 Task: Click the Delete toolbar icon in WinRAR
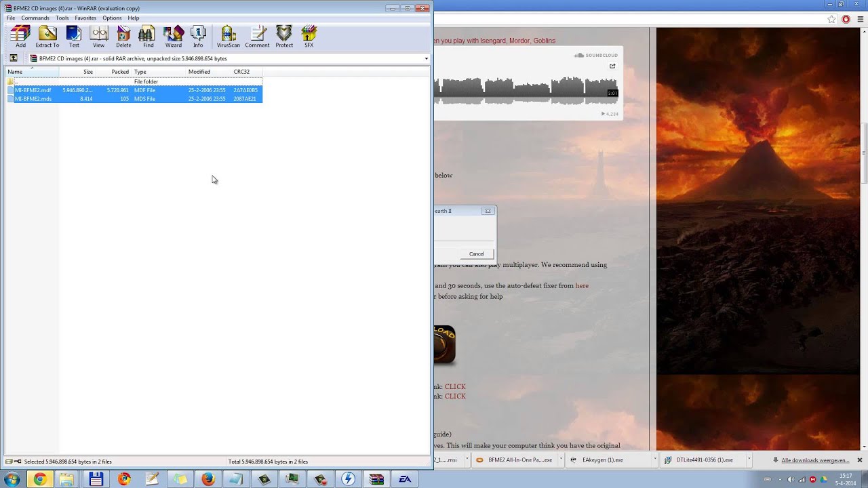point(123,37)
